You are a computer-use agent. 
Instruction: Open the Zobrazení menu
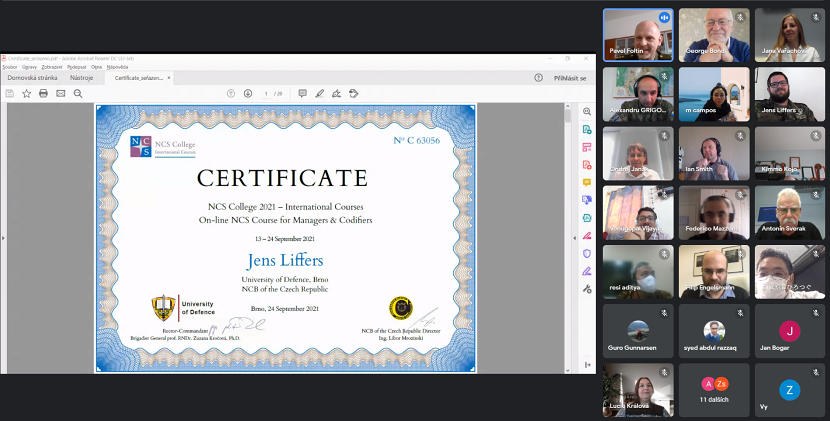(x=52, y=67)
